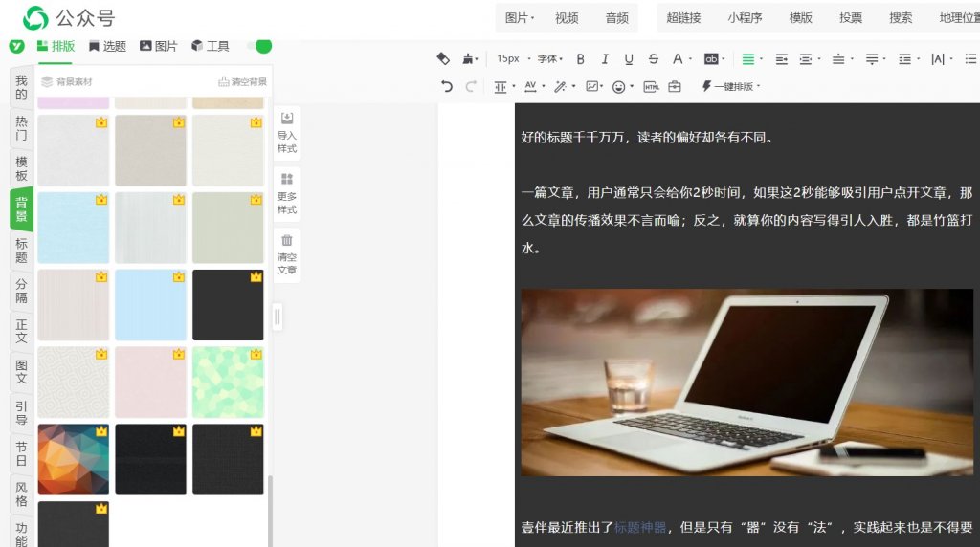Click the insert image chart icon
980x547 pixels.
(x=591, y=86)
